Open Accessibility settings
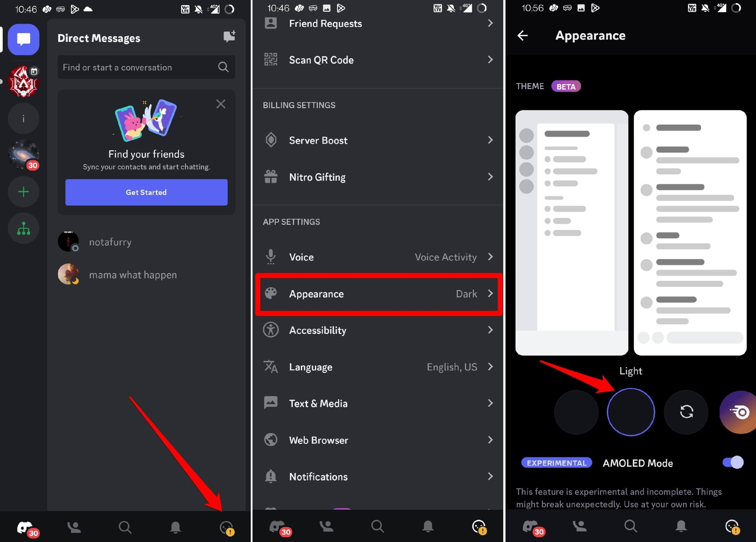The height and width of the screenshot is (542, 756). pos(378,330)
